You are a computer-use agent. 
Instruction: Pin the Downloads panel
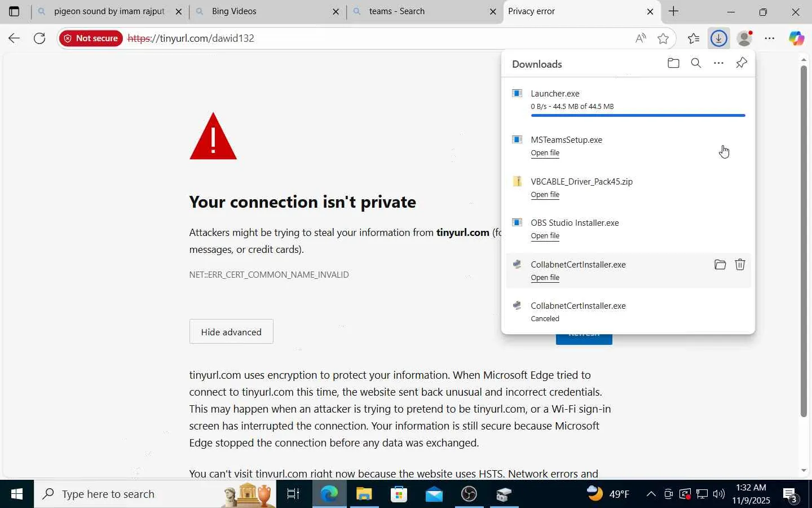742,63
